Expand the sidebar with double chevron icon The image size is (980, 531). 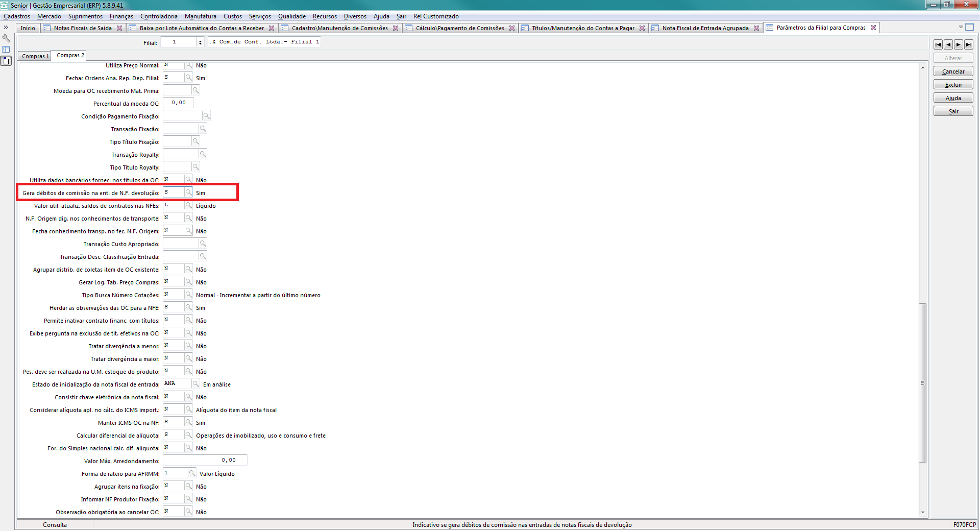point(6,28)
